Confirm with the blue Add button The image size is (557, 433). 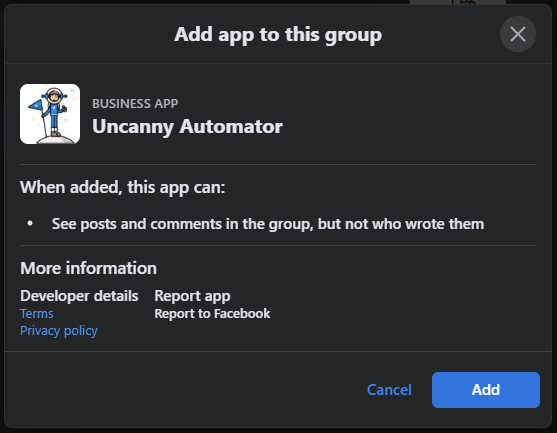(486, 390)
